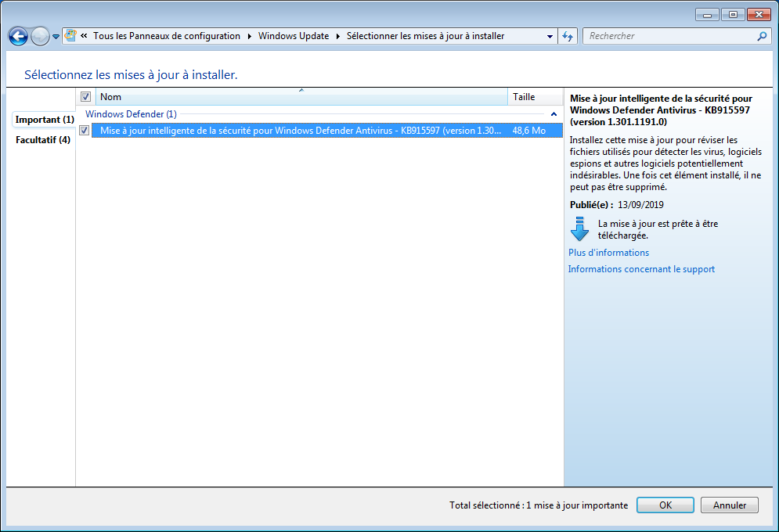Close the Windows Update window
This screenshot has width=779, height=532.
point(759,15)
